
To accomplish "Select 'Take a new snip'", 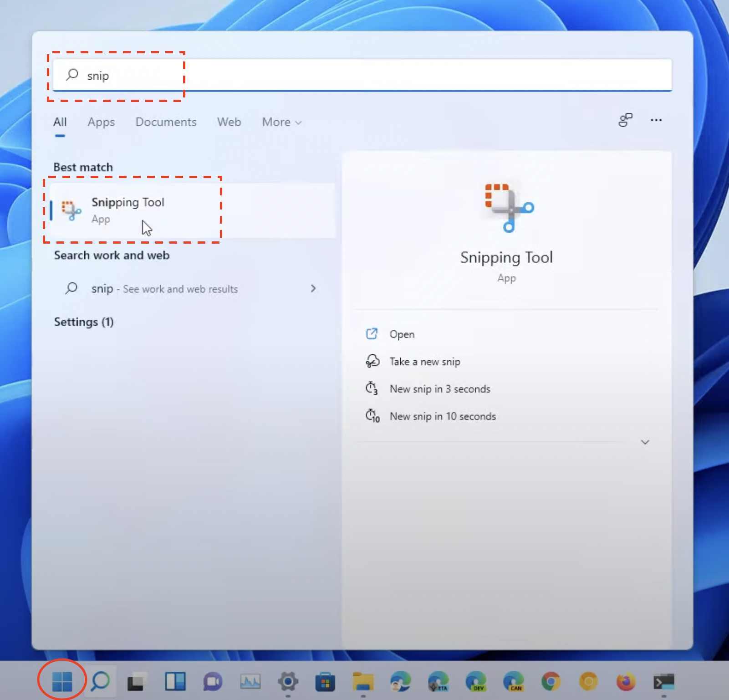I will pos(424,361).
